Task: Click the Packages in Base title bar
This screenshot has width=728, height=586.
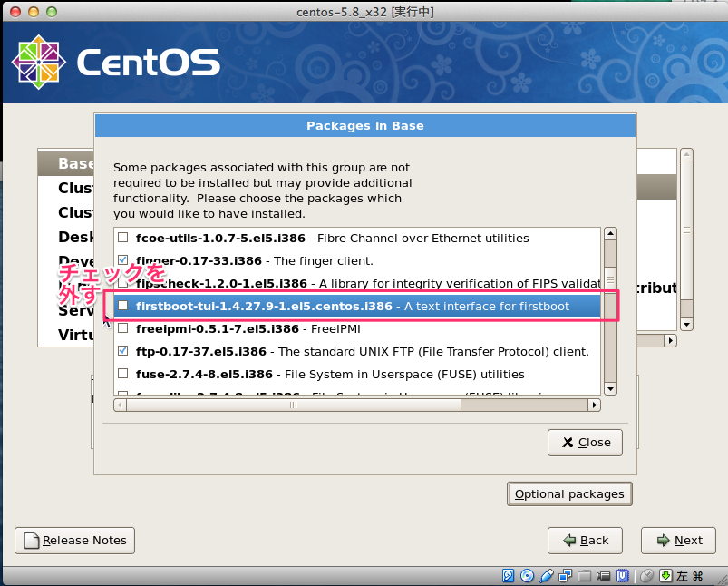Action: (x=365, y=125)
